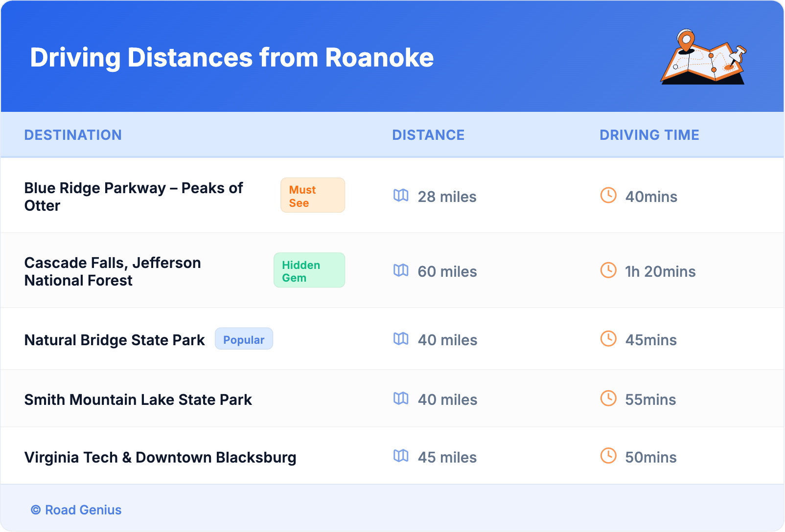Image resolution: width=785 pixels, height=532 pixels.
Task: Select the DISTANCE column header
Action: [428, 135]
